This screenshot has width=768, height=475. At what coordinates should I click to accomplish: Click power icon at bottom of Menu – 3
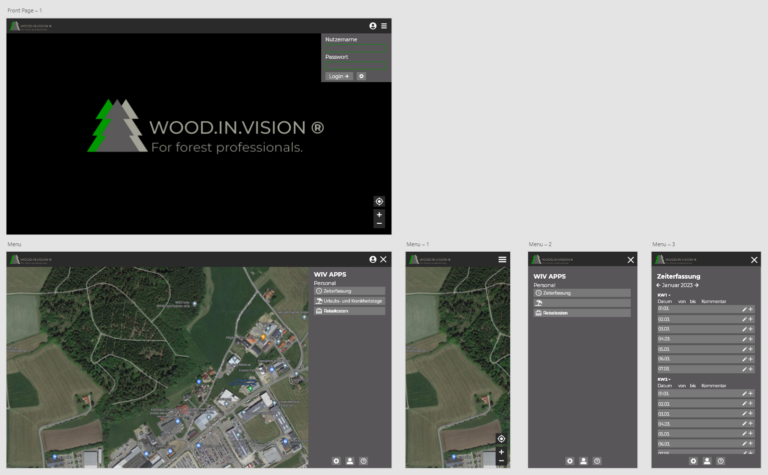(720, 461)
